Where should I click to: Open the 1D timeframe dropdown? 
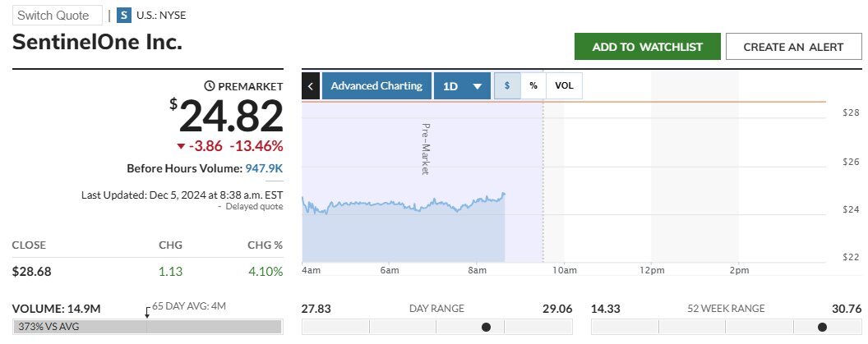tap(462, 85)
